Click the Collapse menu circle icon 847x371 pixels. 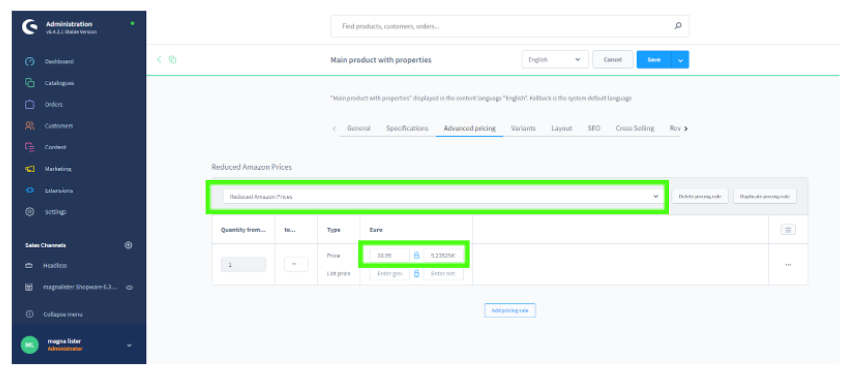30,314
